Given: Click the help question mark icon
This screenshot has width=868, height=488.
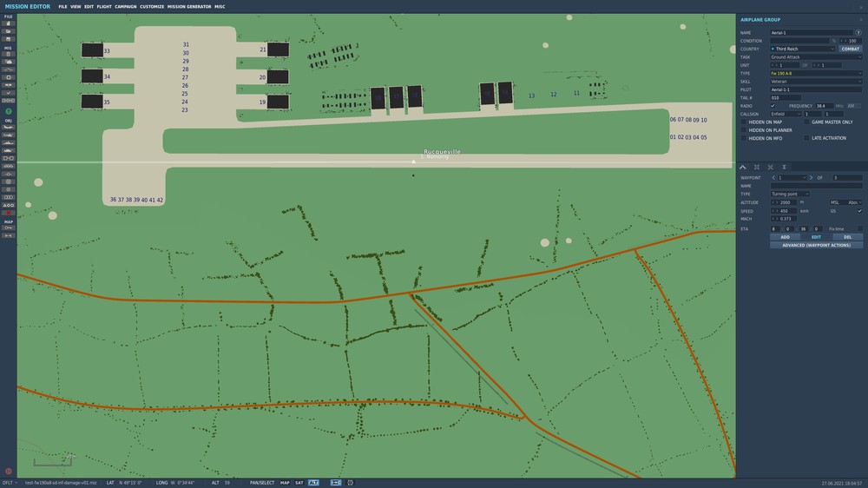Looking at the screenshot, I should [858, 33].
